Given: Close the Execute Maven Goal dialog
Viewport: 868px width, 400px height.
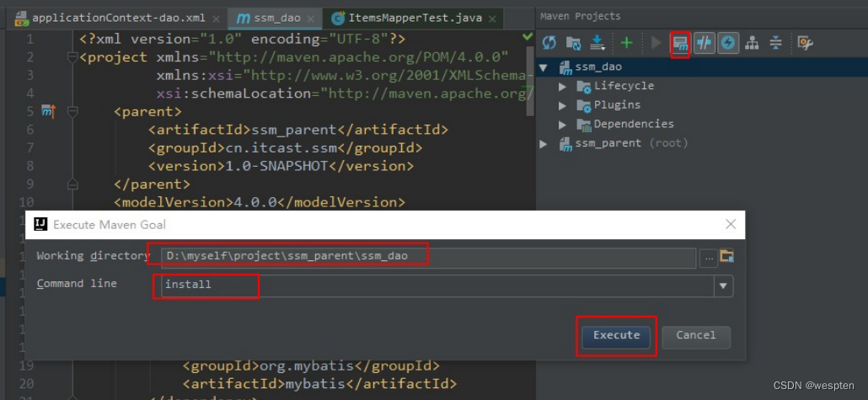Looking at the screenshot, I should tap(731, 224).
